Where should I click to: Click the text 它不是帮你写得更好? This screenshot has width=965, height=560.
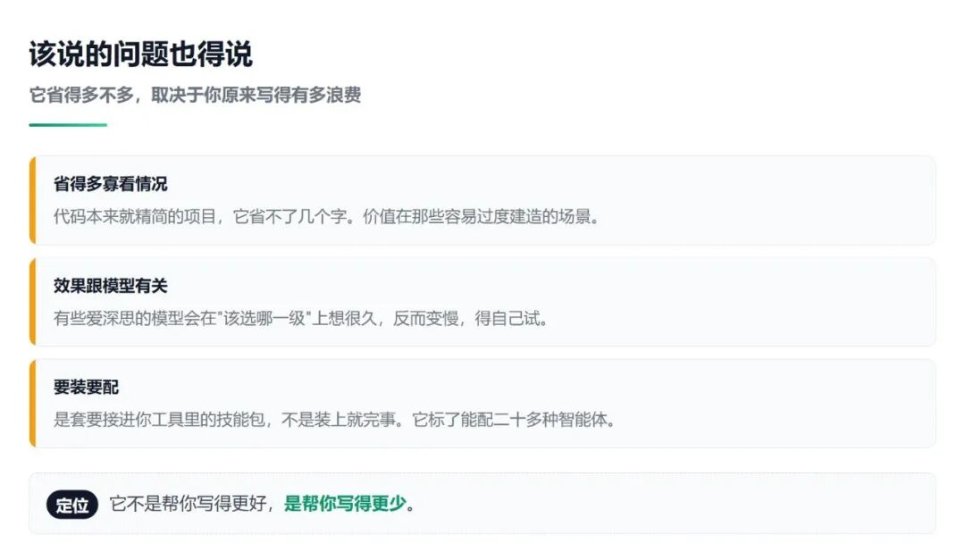coord(188,504)
